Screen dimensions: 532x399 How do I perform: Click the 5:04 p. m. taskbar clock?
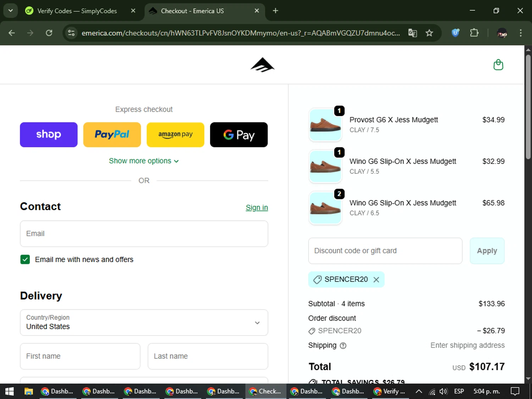487,391
